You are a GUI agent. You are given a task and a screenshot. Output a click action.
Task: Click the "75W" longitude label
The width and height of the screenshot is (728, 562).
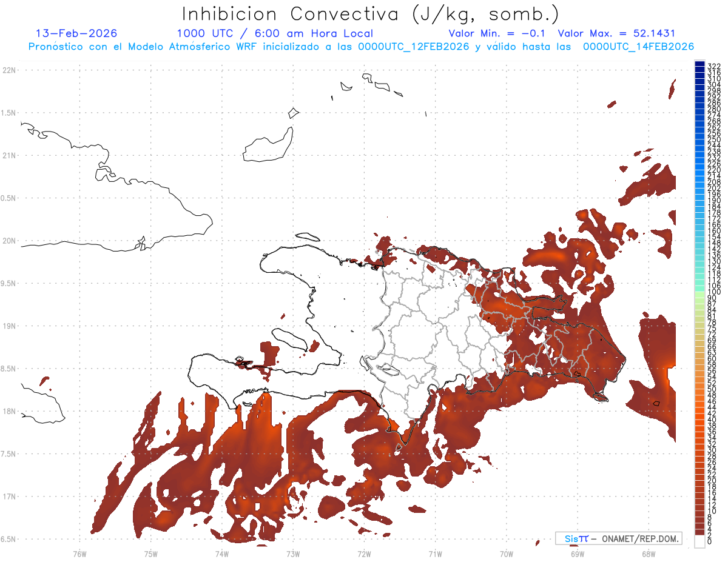[x=150, y=554]
